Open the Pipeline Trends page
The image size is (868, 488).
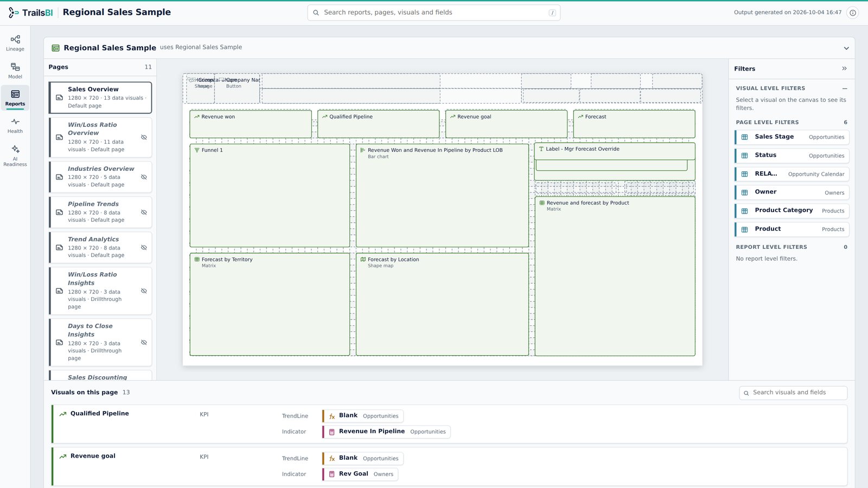pyautogui.click(x=100, y=212)
